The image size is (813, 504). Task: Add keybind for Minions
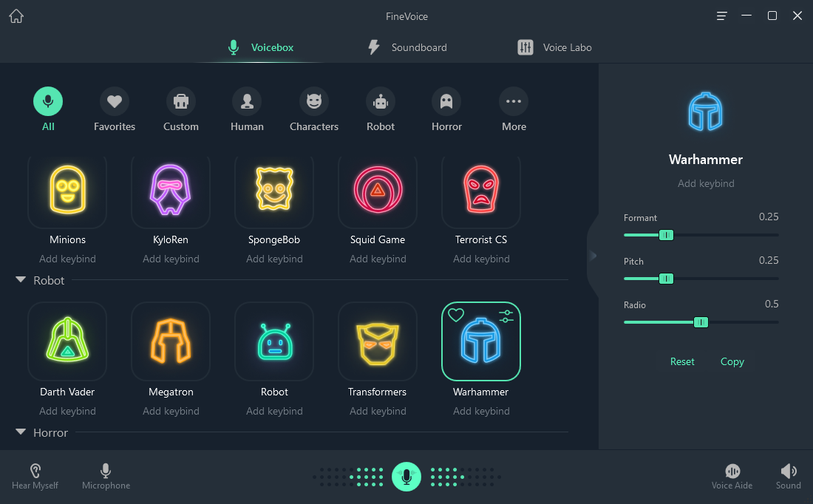[67, 259]
